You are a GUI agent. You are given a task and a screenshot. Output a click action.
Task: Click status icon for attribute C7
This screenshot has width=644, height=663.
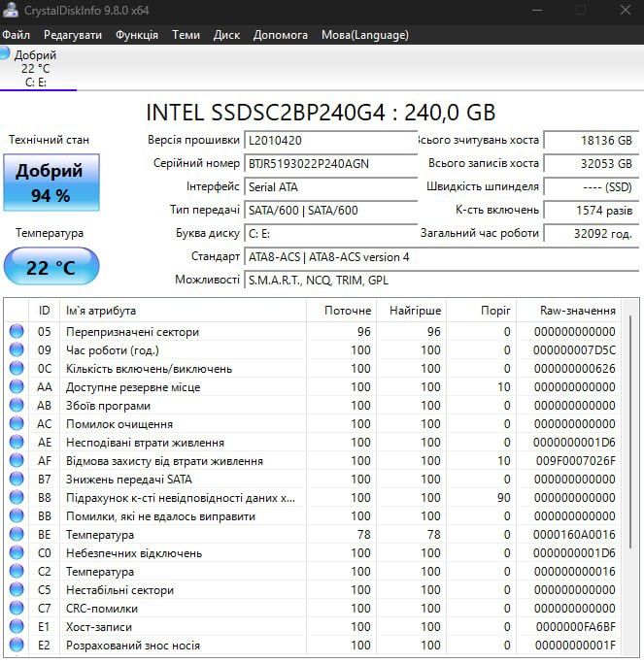tap(17, 609)
